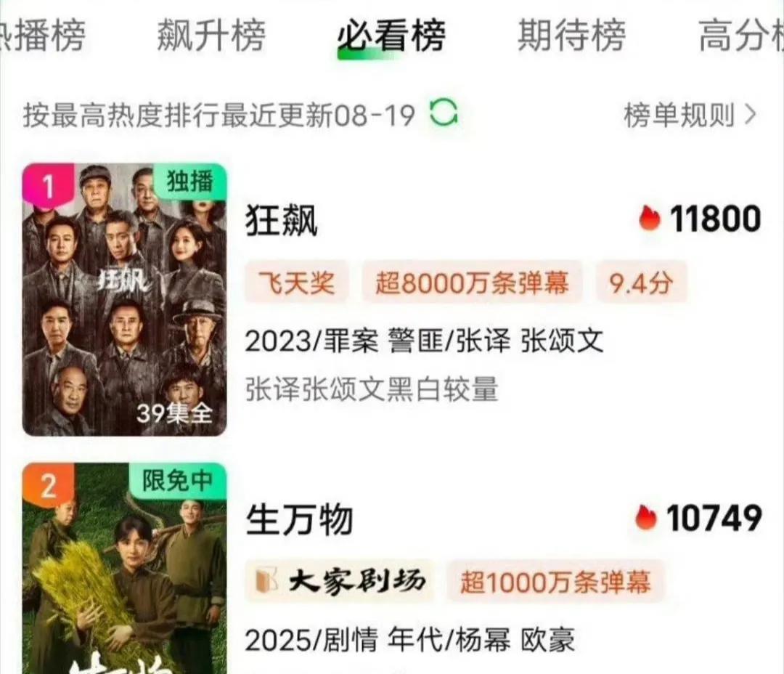
Task: Tap the 超8000万条弹幕 tag
Action: coord(472,283)
